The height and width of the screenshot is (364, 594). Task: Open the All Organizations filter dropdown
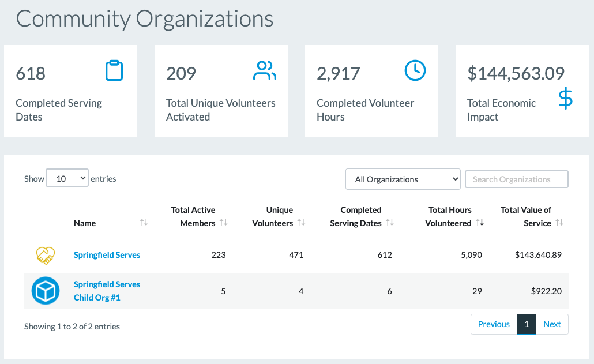pos(403,179)
